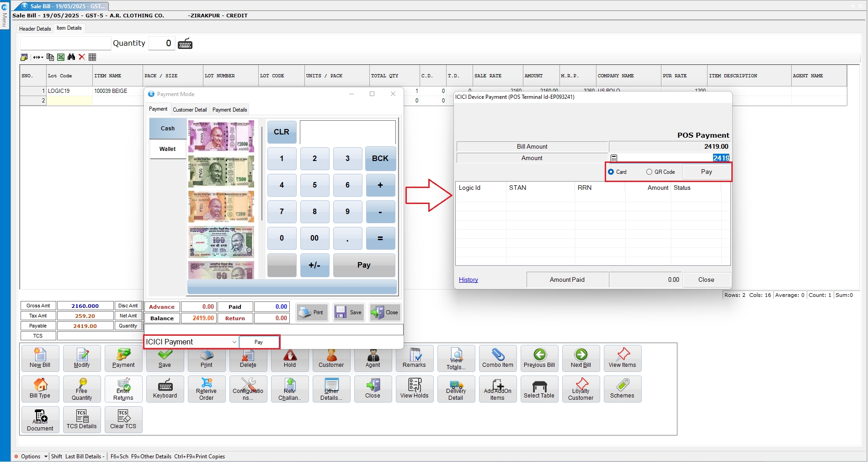
Task: Open the Loyalty Customer tool
Action: [580, 389]
